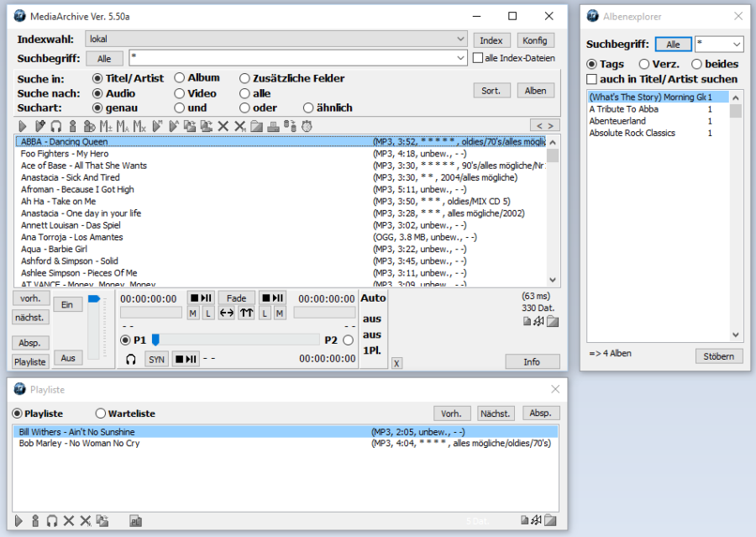
Task: Click the crossfade arrows button beside Fade
Action: (x=227, y=313)
